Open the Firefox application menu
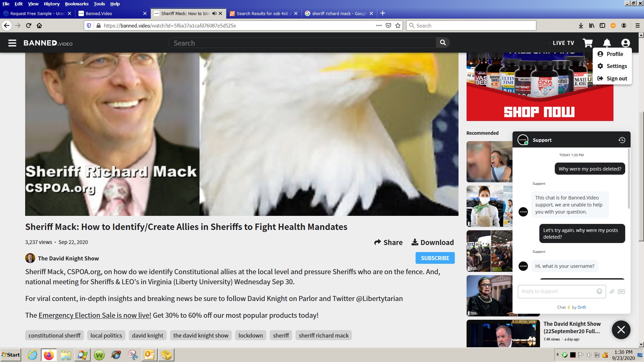 click(x=638, y=25)
